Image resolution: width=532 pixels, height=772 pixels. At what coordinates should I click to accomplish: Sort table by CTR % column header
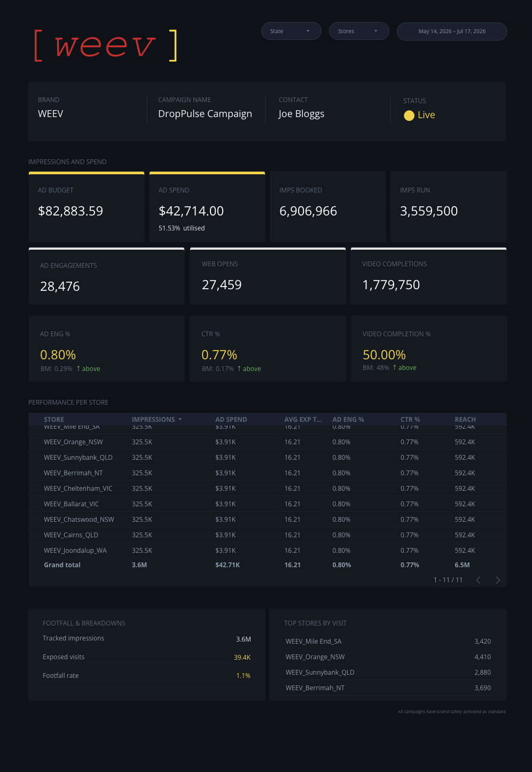coord(410,419)
